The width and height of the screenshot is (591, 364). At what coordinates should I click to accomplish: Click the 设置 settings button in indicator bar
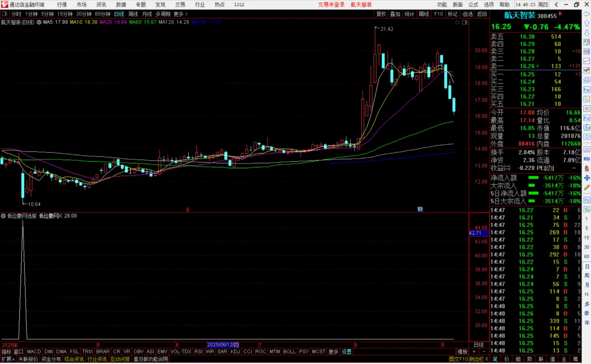346,351
